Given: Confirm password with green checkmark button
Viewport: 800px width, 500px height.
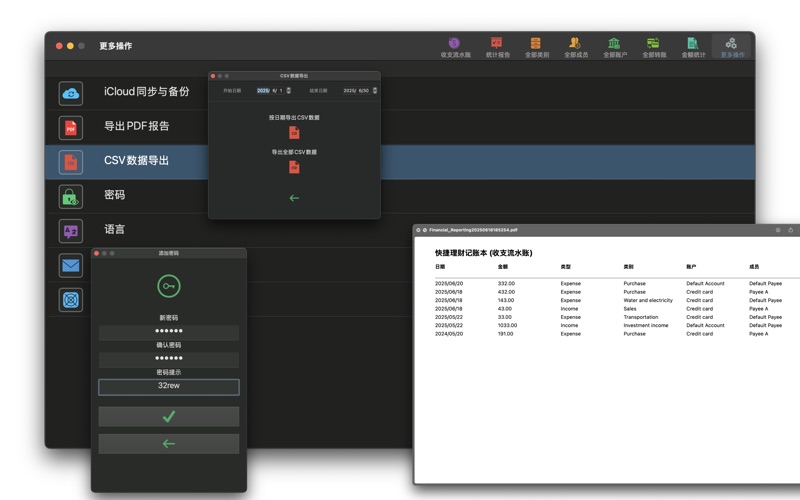Looking at the screenshot, I should 168,416.
